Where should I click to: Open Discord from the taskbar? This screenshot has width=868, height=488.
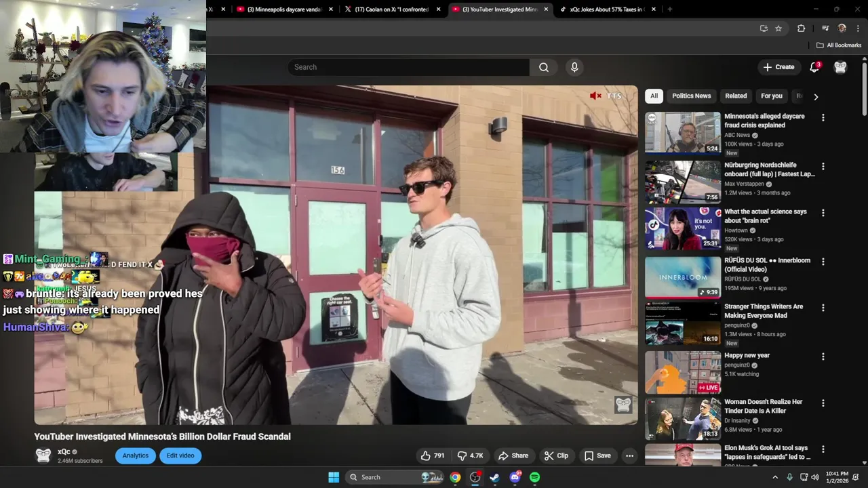click(x=515, y=477)
